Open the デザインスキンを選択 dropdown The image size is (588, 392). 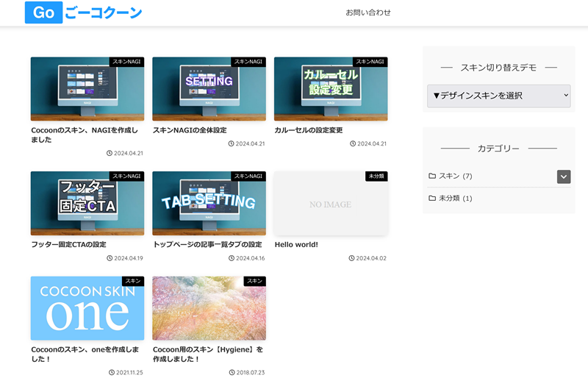(x=499, y=96)
